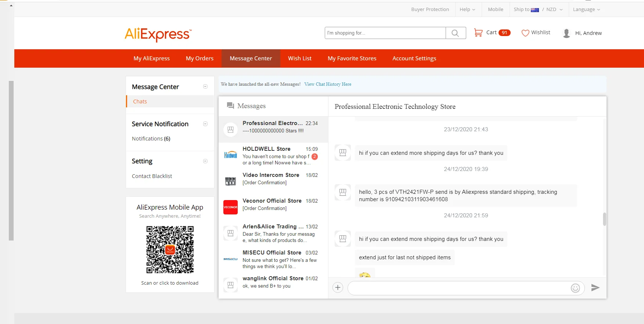Screen dimensions: 644x324
Task: Click the sender avatar beside the 21:59 message
Action: pyautogui.click(x=343, y=239)
